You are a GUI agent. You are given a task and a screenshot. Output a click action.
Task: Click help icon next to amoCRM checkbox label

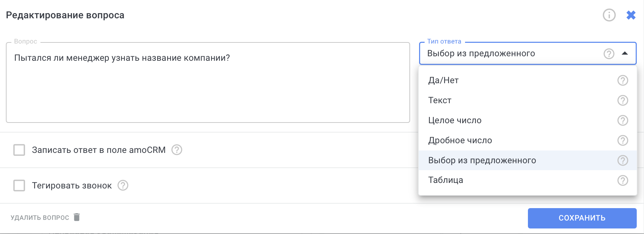[177, 150]
